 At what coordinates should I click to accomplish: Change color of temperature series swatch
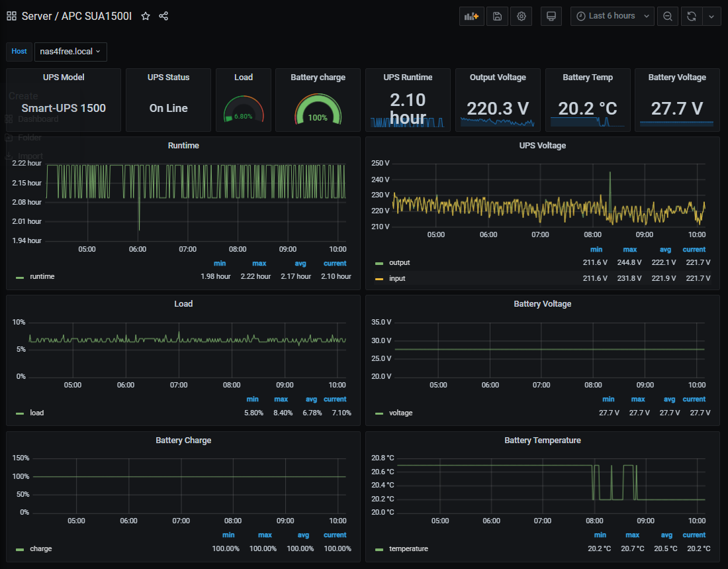(x=379, y=550)
